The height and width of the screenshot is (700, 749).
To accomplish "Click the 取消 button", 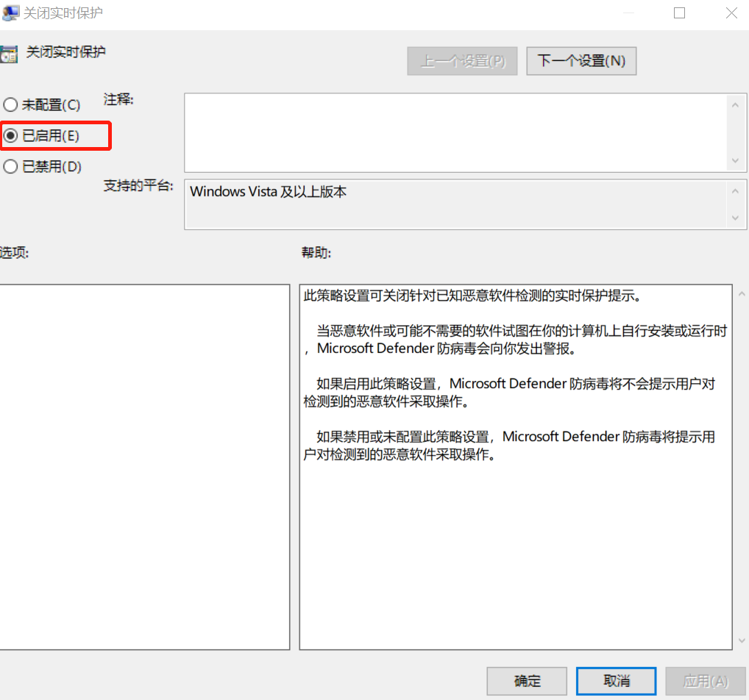I will pos(617,681).
